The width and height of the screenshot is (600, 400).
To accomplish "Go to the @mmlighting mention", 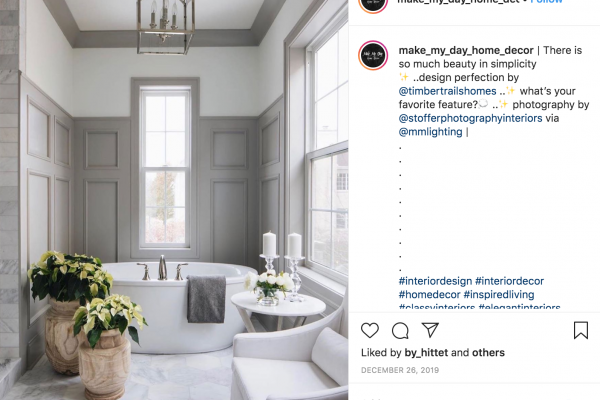I will [430, 132].
